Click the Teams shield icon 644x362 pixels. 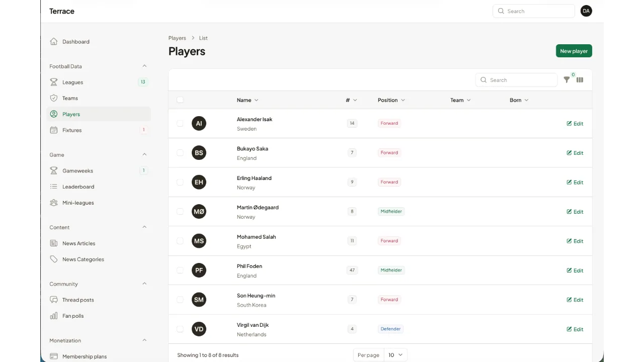tap(54, 98)
